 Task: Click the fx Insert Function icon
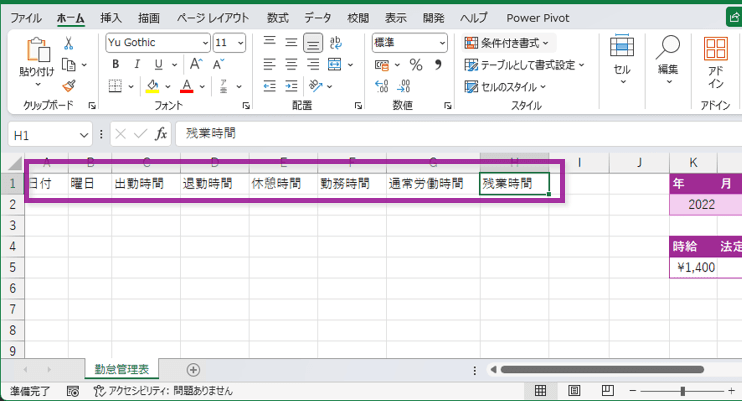point(161,134)
